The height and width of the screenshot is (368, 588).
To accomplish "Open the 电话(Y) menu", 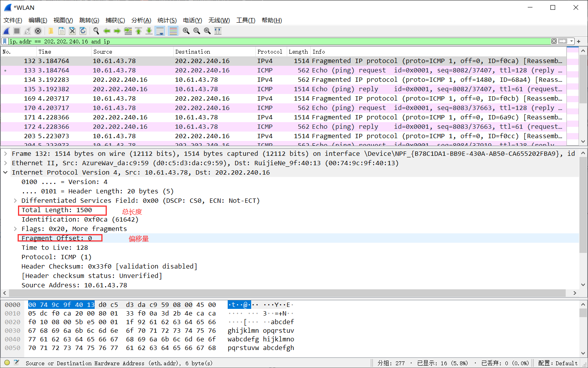I will click(192, 20).
